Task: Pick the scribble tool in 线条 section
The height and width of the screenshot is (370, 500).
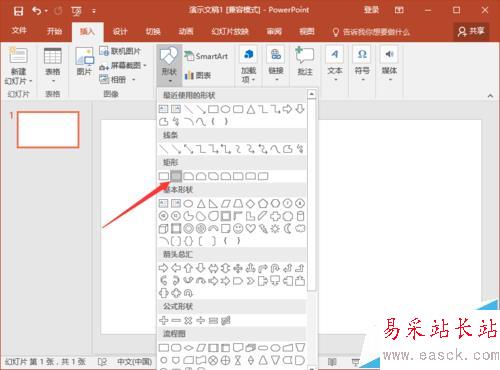Action: pyautogui.click(x=300, y=149)
